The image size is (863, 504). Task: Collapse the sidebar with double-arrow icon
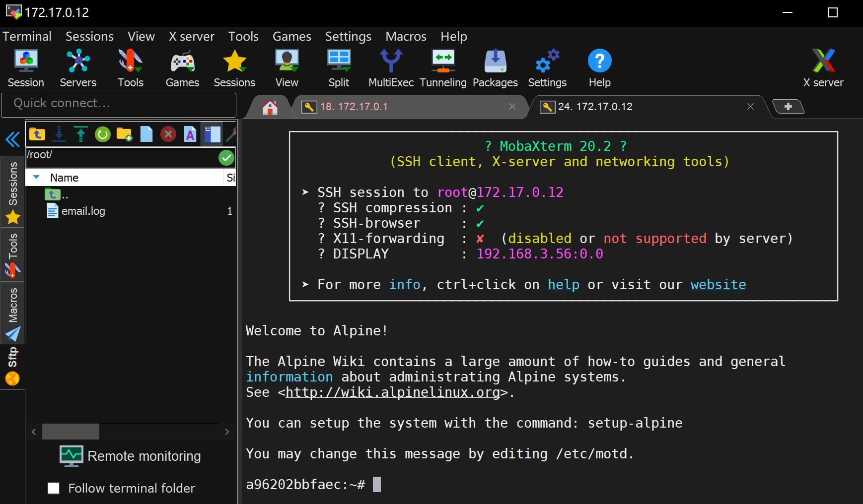point(12,139)
